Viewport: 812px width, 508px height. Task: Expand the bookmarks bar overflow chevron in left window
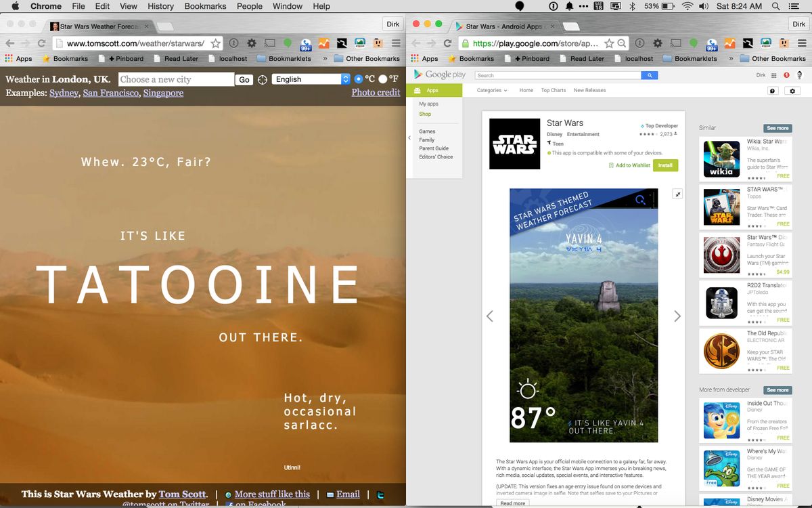click(x=325, y=59)
